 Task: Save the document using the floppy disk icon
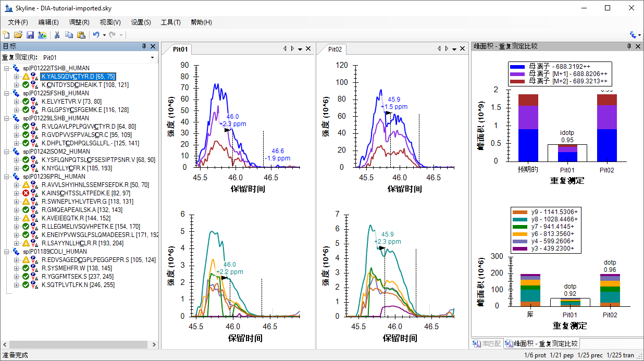(x=30, y=35)
